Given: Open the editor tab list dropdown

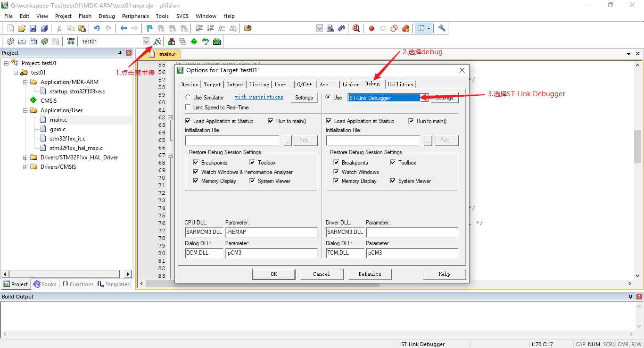Looking at the screenshot, I should click(x=628, y=54).
